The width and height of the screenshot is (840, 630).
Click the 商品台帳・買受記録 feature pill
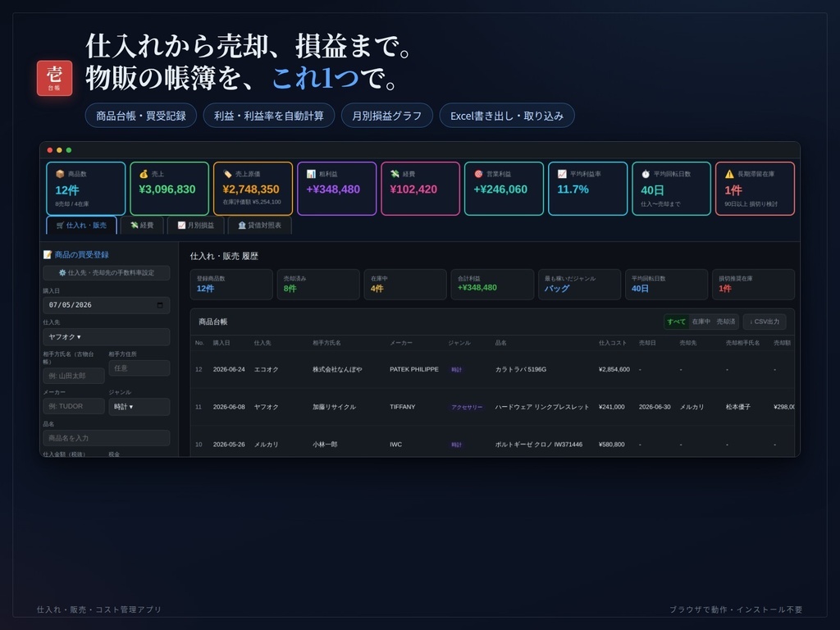(x=141, y=116)
